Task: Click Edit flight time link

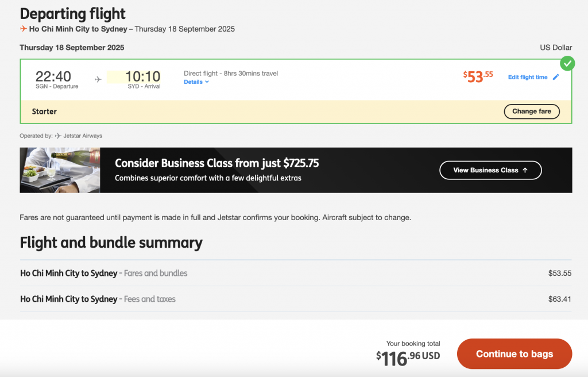Action: pyautogui.click(x=528, y=77)
